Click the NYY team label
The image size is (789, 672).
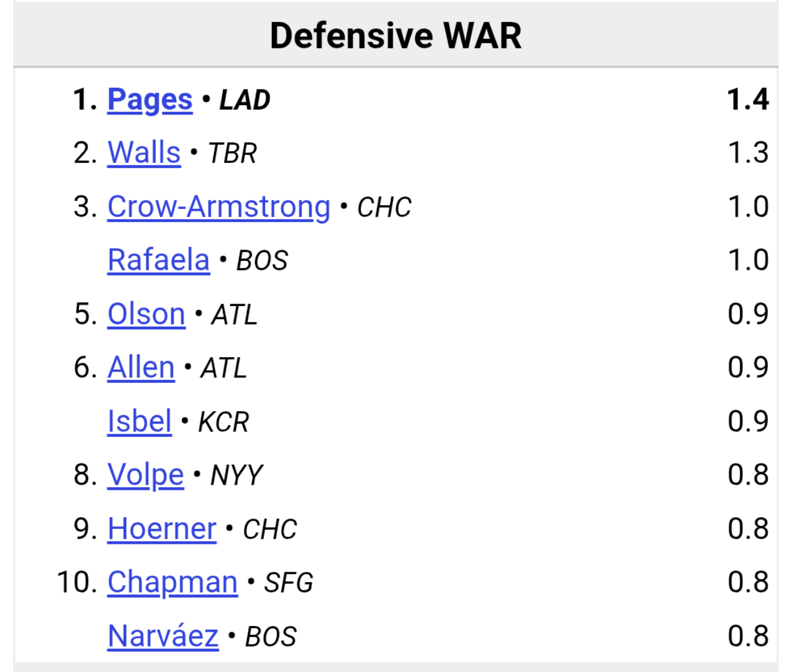pyautogui.click(x=236, y=476)
